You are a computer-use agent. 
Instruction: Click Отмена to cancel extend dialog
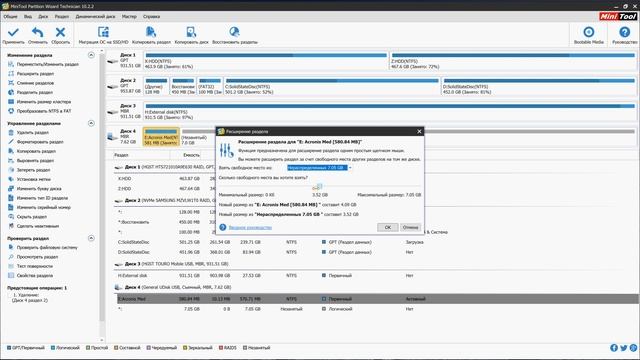[x=410, y=227]
